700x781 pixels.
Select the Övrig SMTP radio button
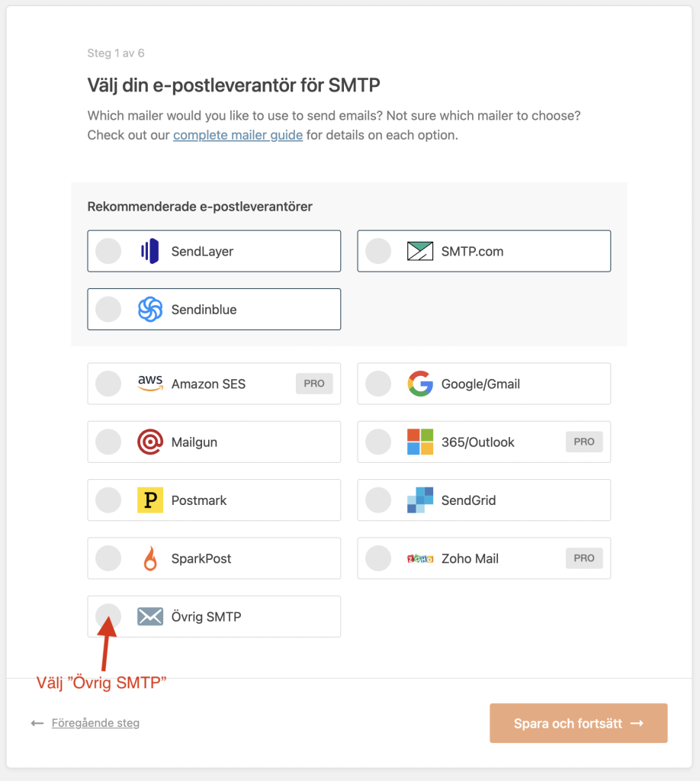[x=108, y=616]
